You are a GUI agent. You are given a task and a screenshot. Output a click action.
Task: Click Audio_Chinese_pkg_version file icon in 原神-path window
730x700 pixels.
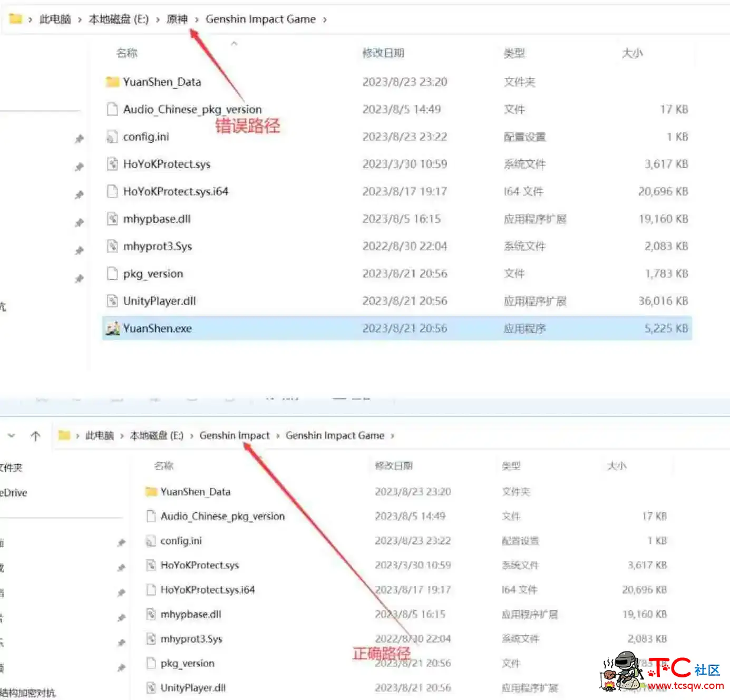pyautogui.click(x=112, y=109)
